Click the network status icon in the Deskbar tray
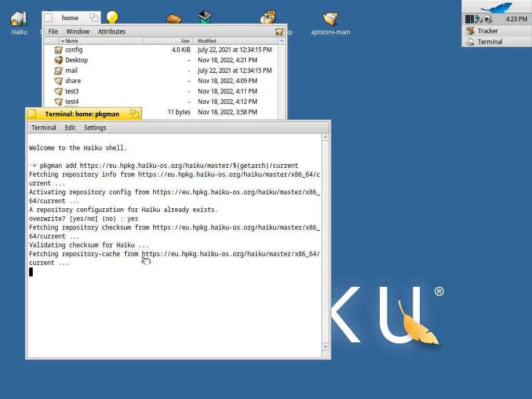This screenshot has height=399, width=532. tap(478, 19)
